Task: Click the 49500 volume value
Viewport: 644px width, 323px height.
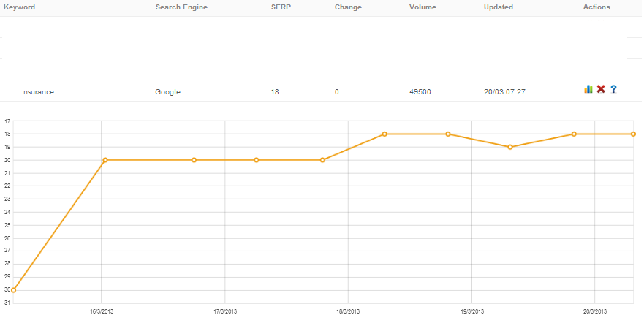Action: tap(420, 92)
